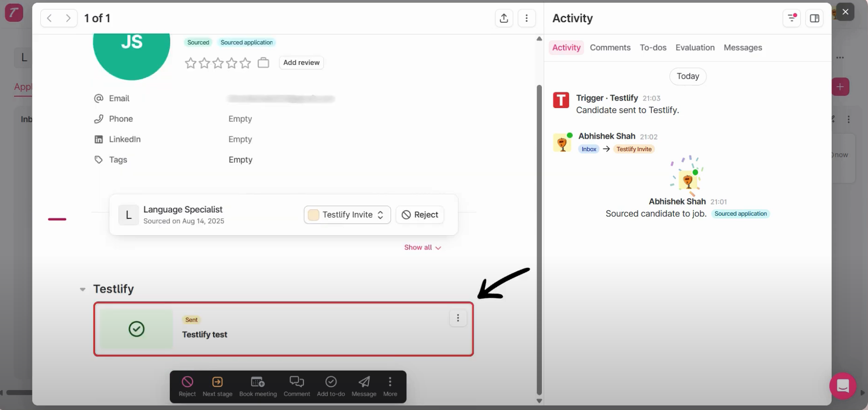Image resolution: width=868 pixels, height=410 pixels.
Task: Click the Language Specialist job title
Action: 183,210
